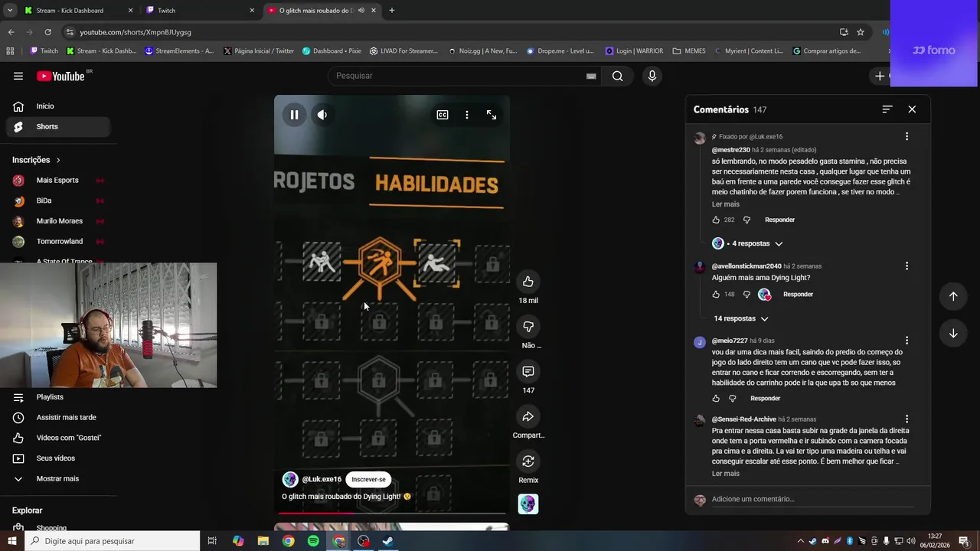Go to next Short with down arrow
The width and height of the screenshot is (980, 551).
[x=953, y=333]
